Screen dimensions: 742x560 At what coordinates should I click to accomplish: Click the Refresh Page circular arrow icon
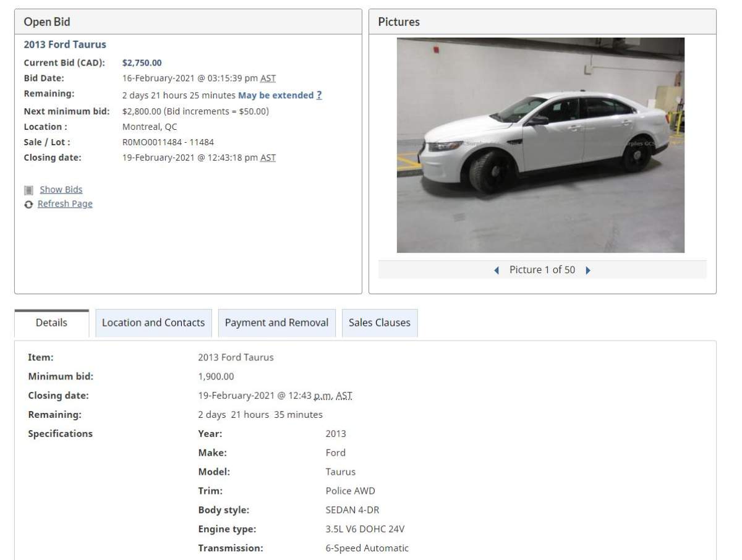click(28, 205)
